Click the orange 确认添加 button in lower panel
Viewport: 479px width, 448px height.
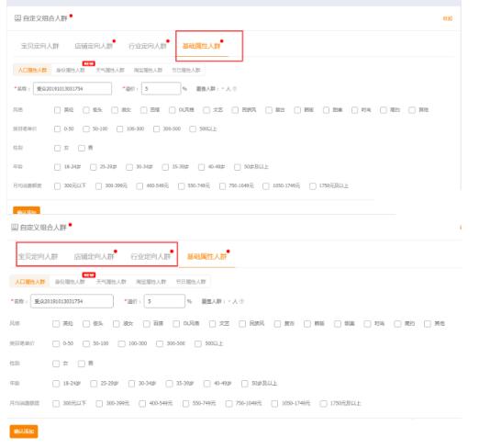[24, 431]
